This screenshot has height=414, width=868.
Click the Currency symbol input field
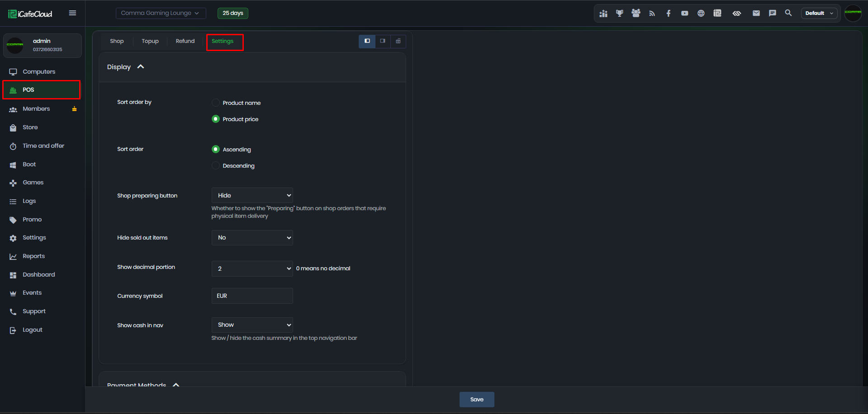pos(252,296)
